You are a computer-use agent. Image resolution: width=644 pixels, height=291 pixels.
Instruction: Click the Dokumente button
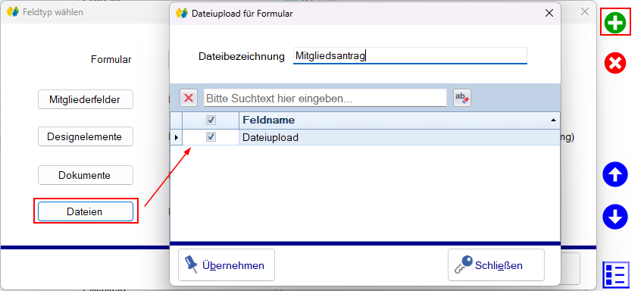point(86,175)
